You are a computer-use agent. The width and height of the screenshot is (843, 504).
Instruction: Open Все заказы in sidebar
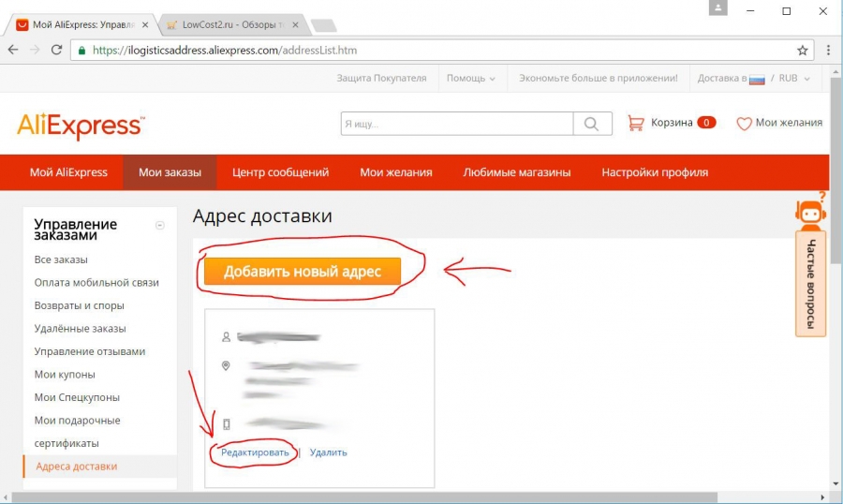click(61, 259)
